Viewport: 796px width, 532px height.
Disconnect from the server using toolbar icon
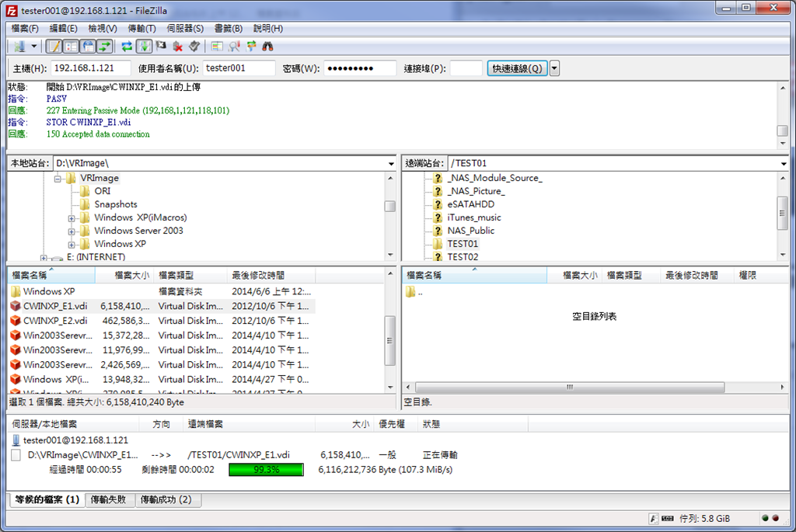coord(178,47)
